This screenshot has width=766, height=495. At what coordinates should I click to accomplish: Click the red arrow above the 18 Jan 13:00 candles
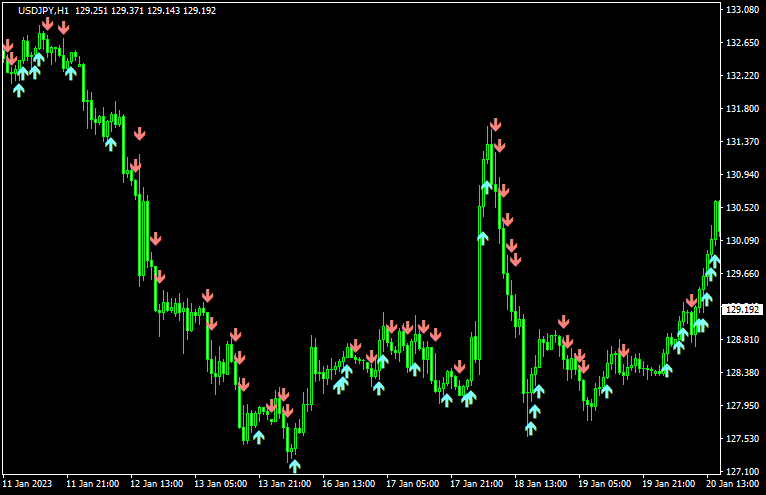tap(563, 321)
